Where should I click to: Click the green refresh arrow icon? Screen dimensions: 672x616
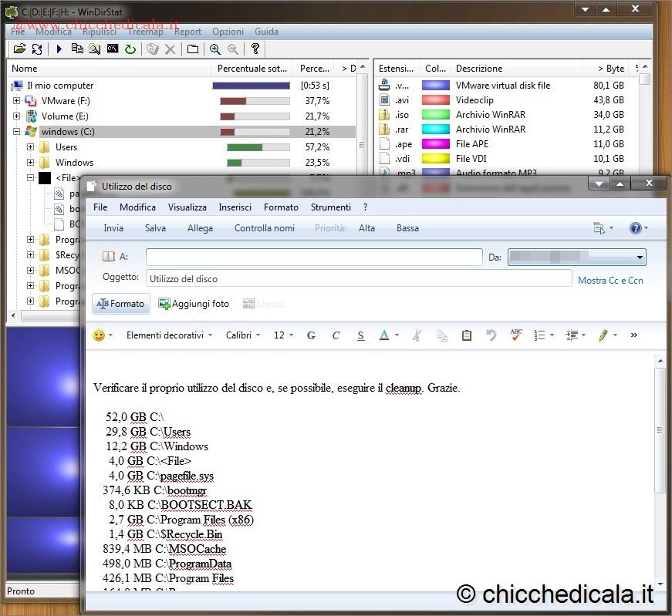point(130,49)
